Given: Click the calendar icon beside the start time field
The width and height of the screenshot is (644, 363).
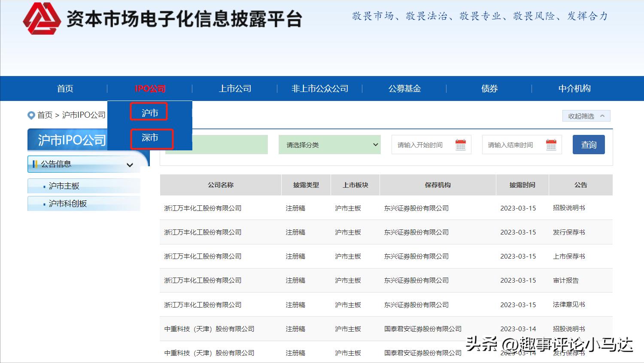Looking at the screenshot, I should 461,145.
